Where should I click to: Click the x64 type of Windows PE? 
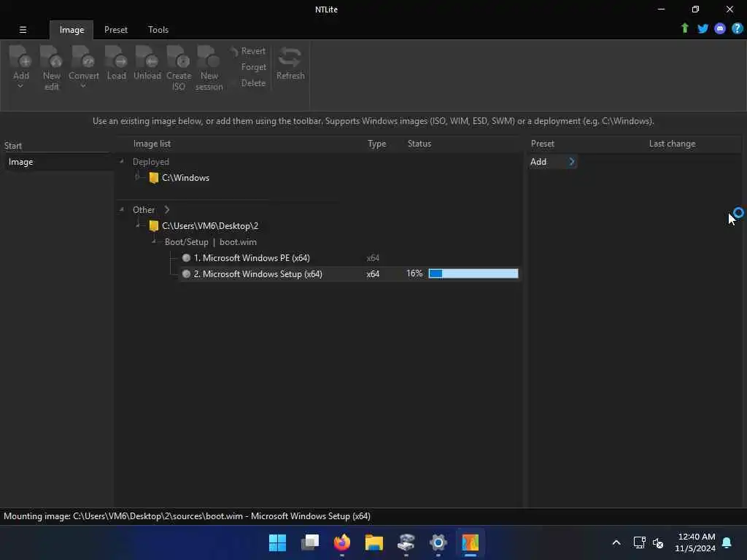373,257
